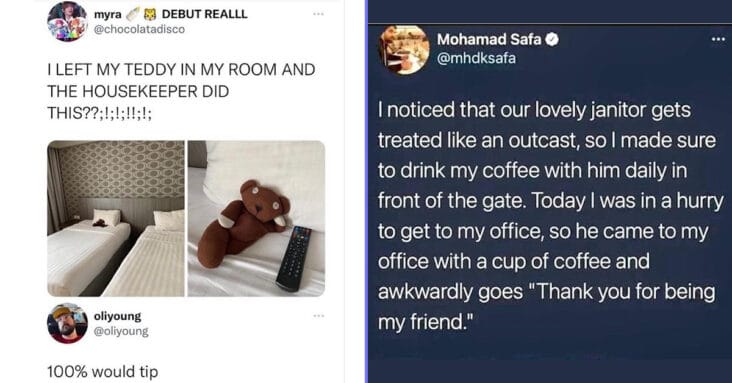Viewport: 732px width, 383px height.
Task: Click the tiger emoji in myra's name
Action: click(x=150, y=14)
